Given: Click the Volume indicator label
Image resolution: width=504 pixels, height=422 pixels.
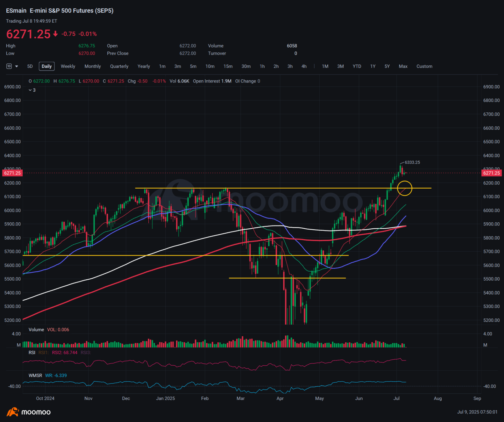Looking at the screenshot, I should (x=36, y=330).
